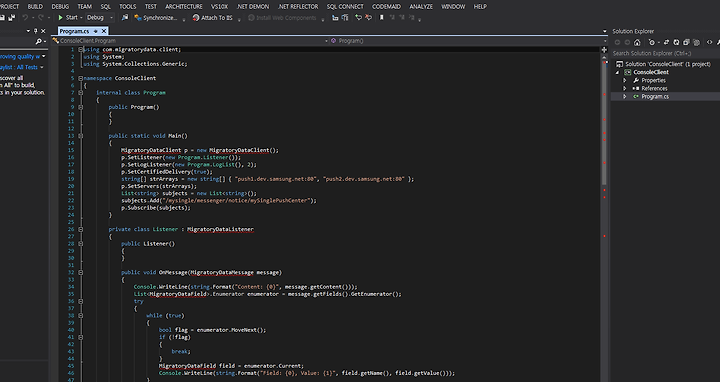
Task: Click the Synchronize toolbar button
Action: 156,18
